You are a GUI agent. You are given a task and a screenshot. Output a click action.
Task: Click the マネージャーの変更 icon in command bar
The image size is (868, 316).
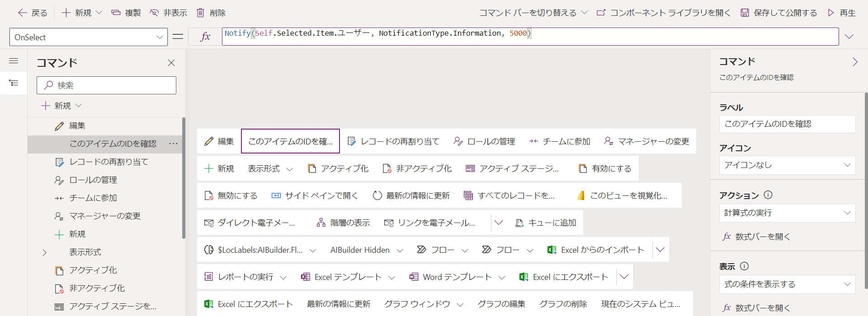(x=609, y=141)
